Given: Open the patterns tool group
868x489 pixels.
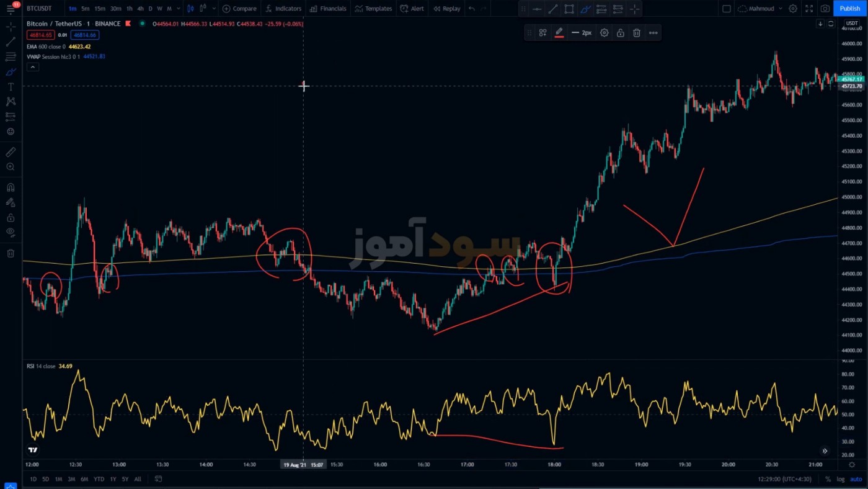Looking at the screenshot, I should (x=11, y=102).
